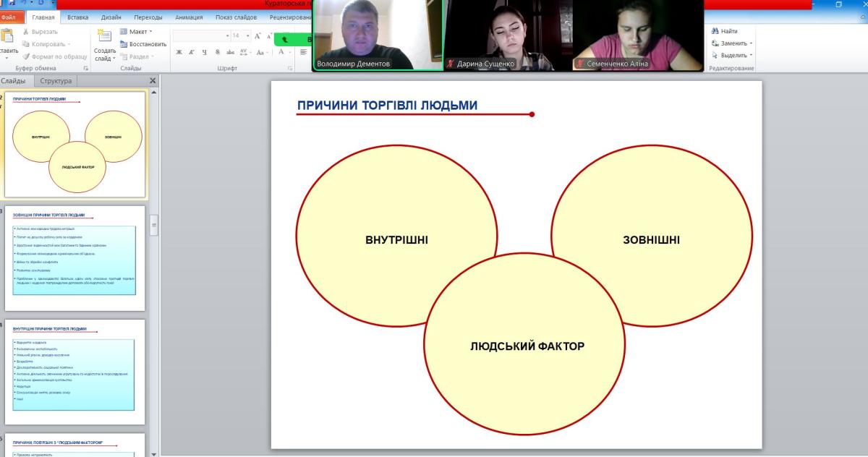Toggle bold (Ж) formatting

click(179, 52)
